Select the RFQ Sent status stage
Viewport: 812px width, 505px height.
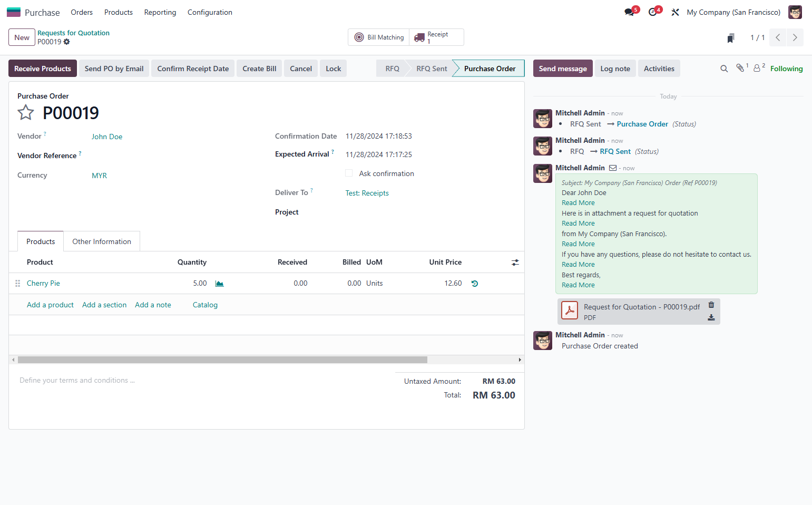click(432, 69)
